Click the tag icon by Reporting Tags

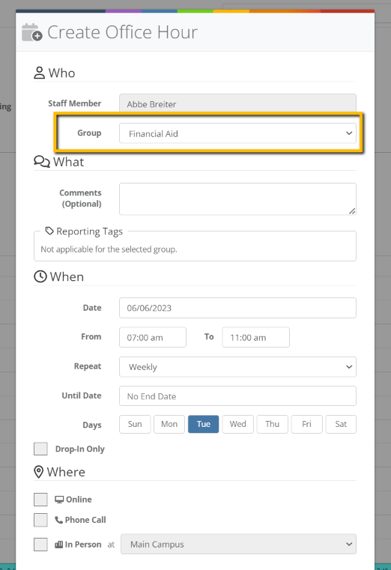click(x=49, y=231)
